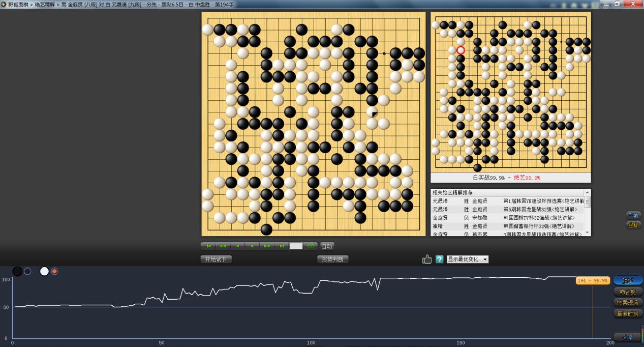Toggle the black win-rate curve display

[18, 271]
